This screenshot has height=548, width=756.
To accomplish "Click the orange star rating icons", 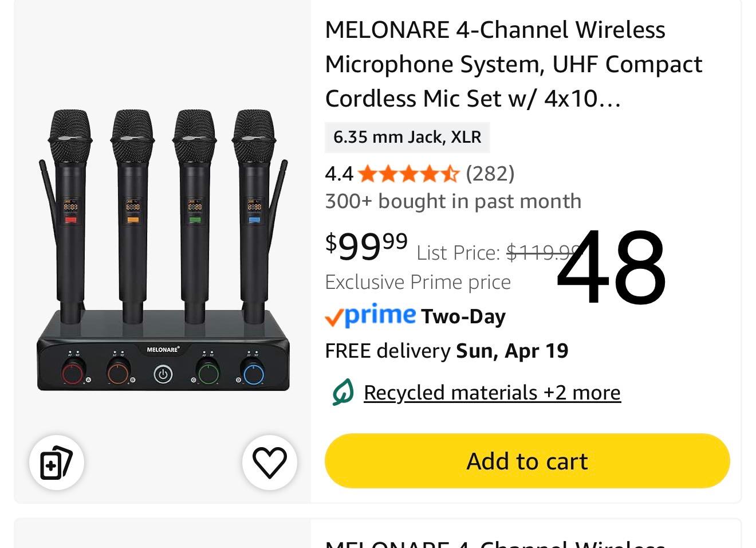I will (408, 173).
